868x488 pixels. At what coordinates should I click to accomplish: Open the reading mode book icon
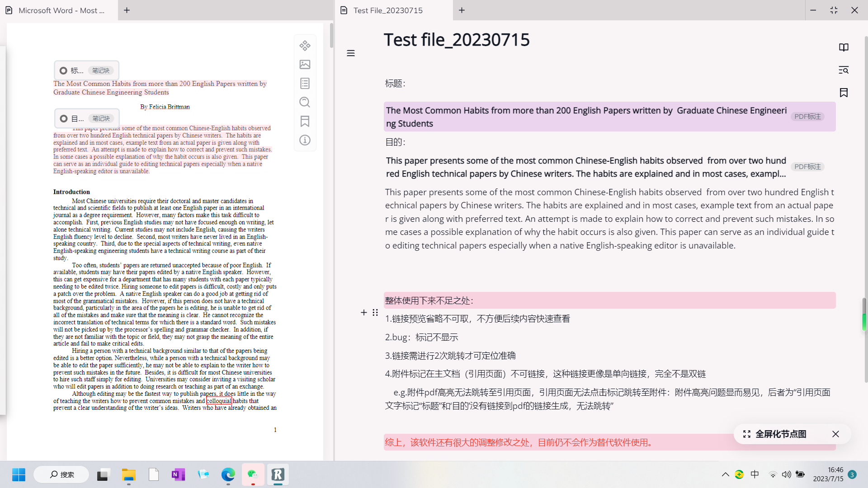pyautogui.click(x=844, y=47)
